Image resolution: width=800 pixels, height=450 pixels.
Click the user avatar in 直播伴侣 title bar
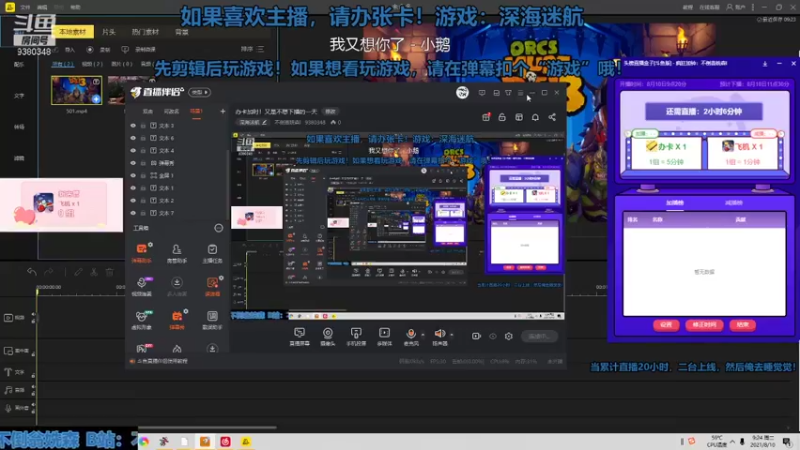coord(462,92)
